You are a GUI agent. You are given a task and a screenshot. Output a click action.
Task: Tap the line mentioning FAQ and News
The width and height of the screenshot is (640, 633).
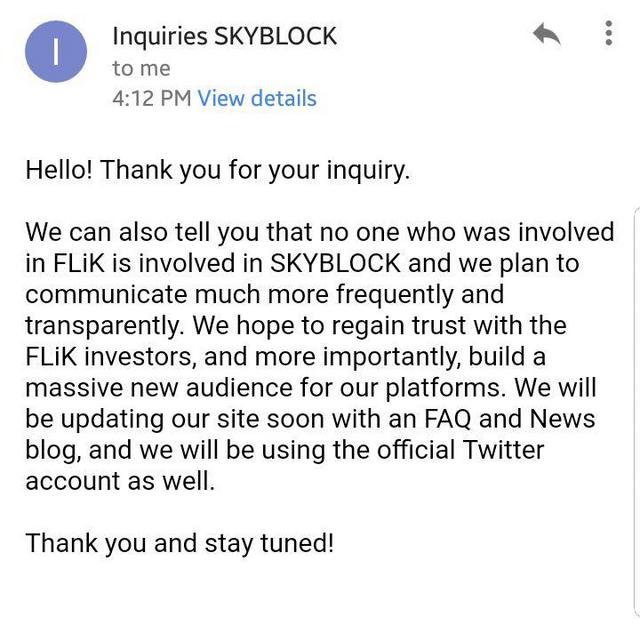[310, 419]
